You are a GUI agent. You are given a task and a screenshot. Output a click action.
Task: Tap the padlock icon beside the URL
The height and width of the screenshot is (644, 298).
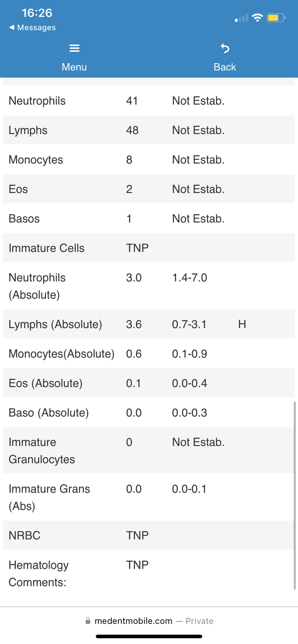pos(88,621)
